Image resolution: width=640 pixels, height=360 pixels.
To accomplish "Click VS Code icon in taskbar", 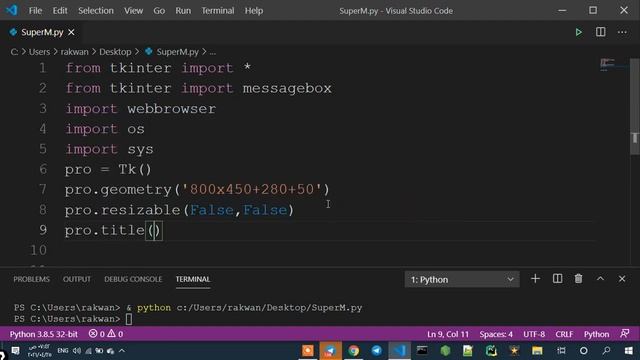I will (399, 351).
